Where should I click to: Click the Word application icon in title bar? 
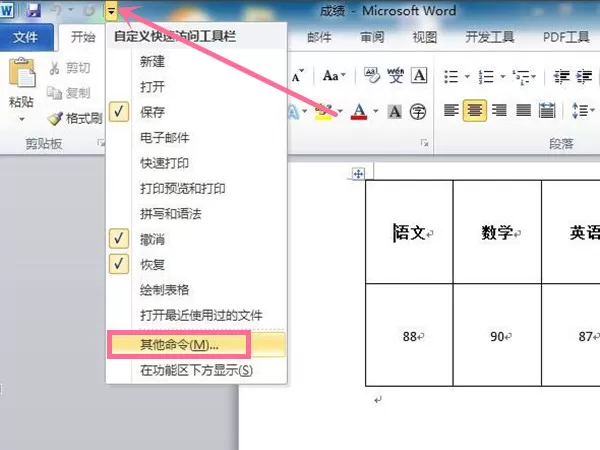(x=7, y=10)
